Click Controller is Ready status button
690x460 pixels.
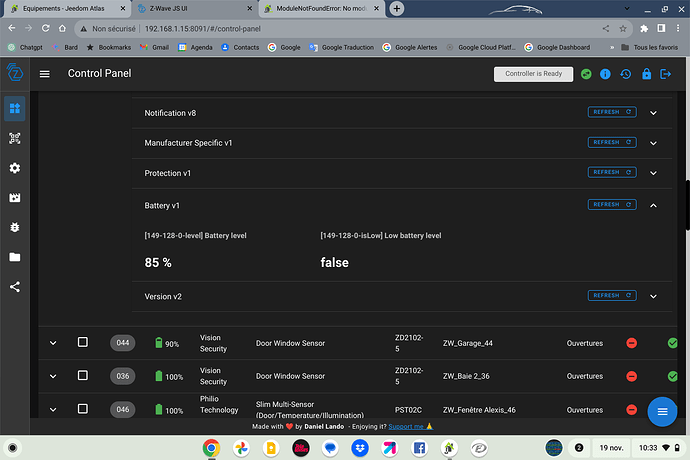pos(533,74)
